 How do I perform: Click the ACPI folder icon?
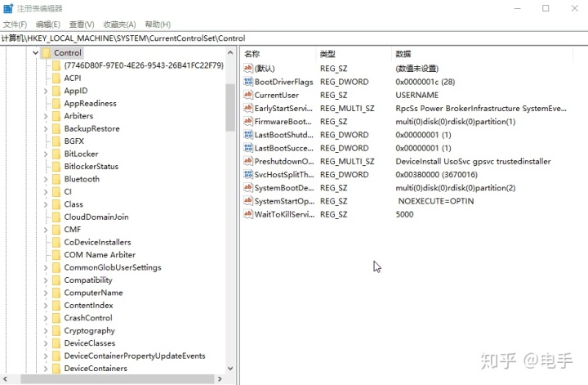coord(56,78)
